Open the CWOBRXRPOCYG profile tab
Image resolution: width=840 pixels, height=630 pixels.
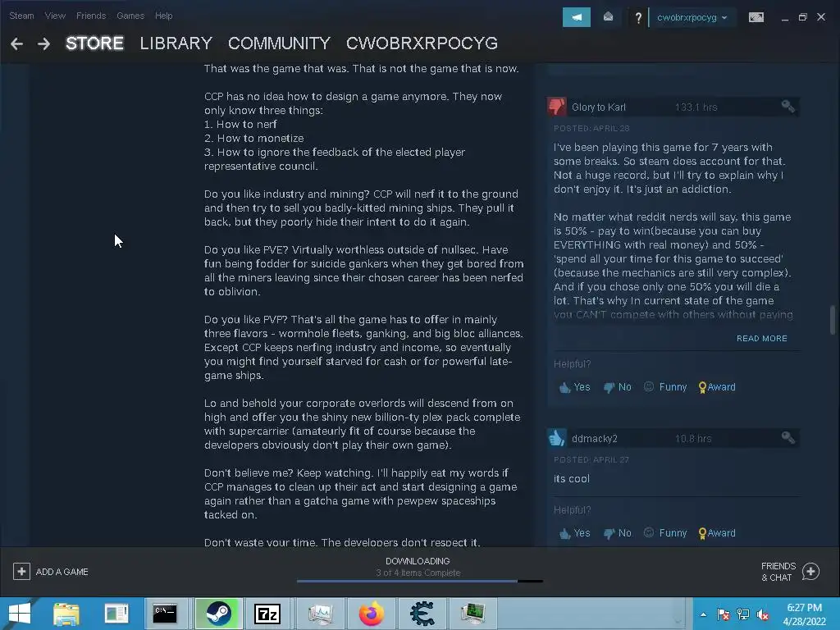(422, 43)
